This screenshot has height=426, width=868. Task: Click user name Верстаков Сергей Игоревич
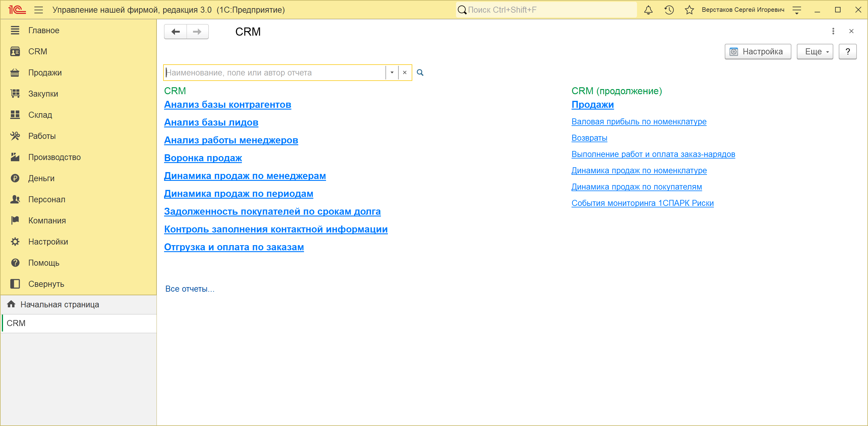pos(743,10)
